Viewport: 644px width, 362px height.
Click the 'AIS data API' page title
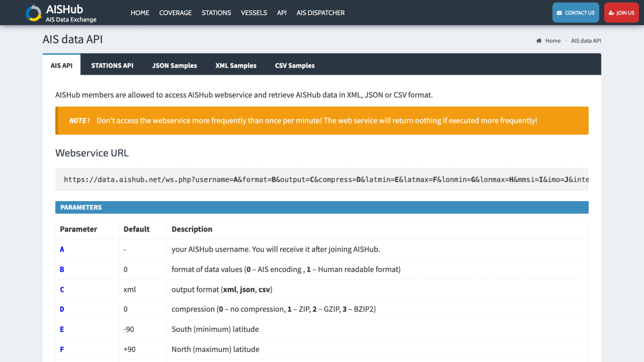(x=72, y=39)
